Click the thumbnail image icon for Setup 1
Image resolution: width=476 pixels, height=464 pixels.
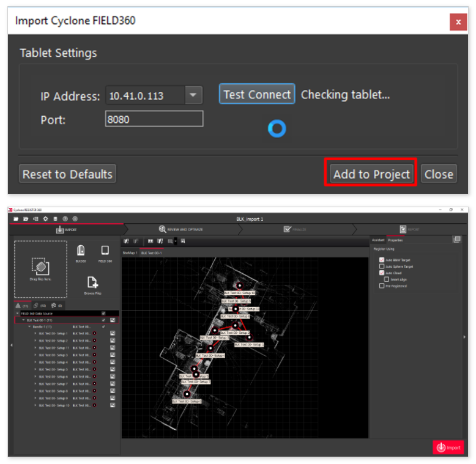[113, 334]
